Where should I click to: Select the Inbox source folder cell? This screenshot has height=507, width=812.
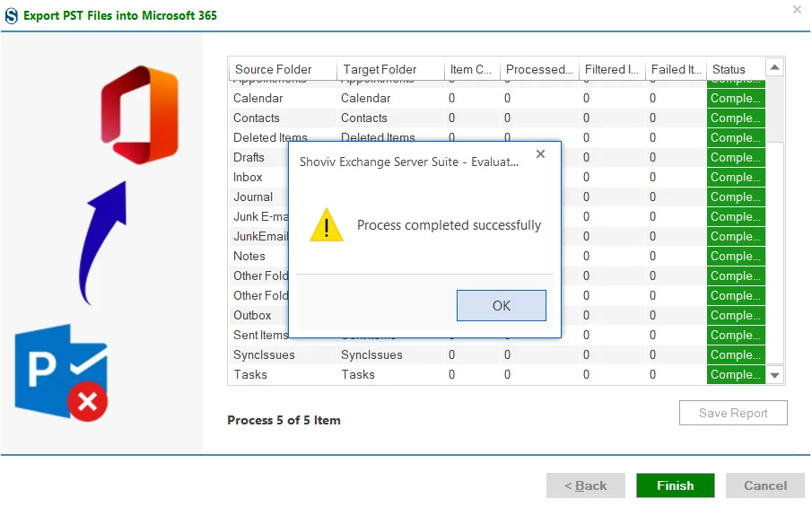point(258,177)
